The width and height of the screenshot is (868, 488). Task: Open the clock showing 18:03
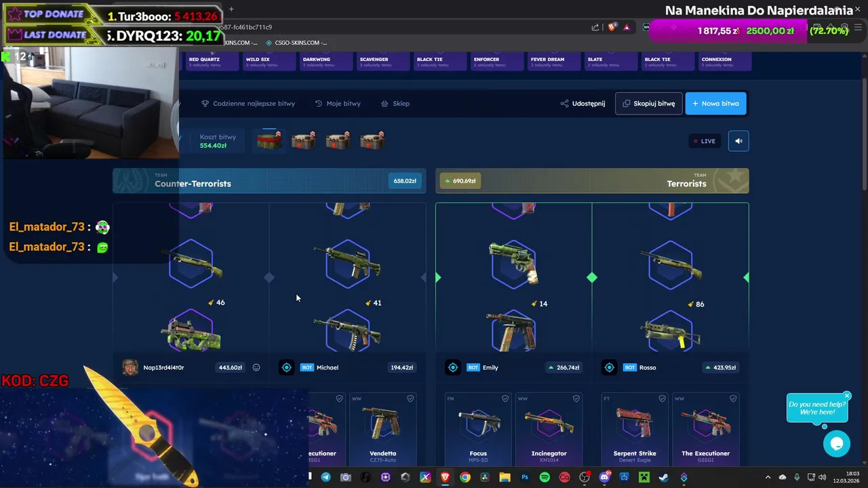847,477
